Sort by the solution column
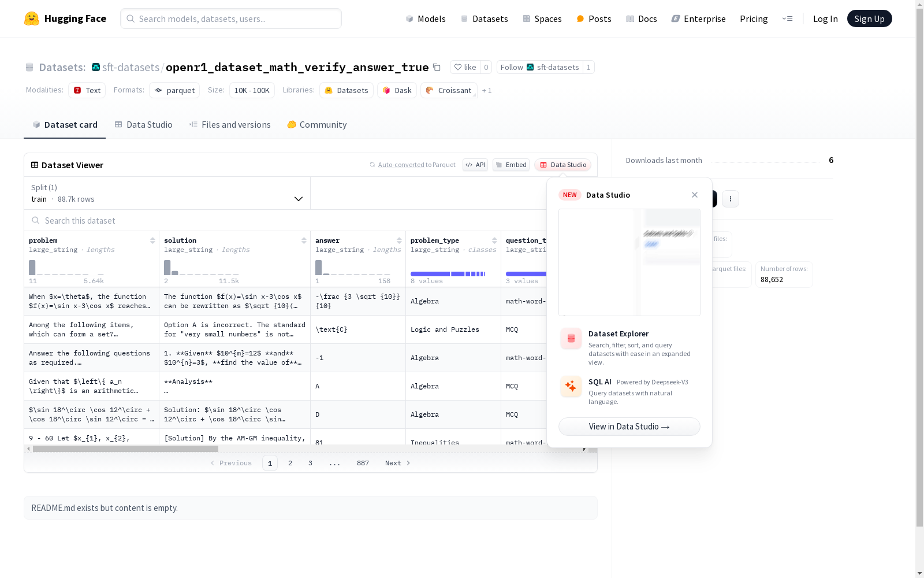This screenshot has width=924, height=578. pos(304,240)
